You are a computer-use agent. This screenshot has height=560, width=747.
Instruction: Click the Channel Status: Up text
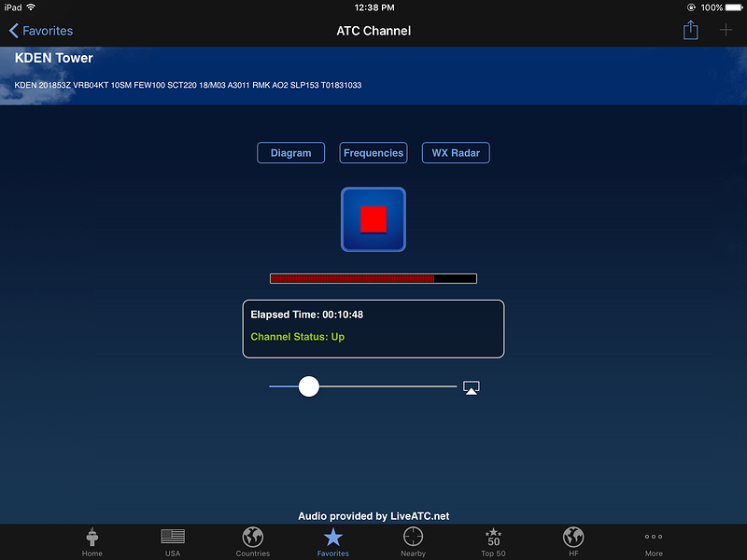click(x=297, y=337)
